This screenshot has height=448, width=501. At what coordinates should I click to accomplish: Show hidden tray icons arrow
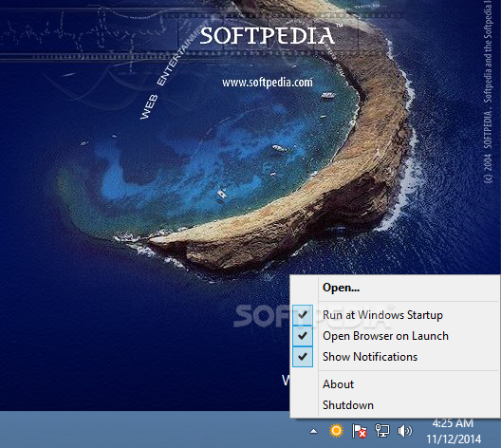pyautogui.click(x=314, y=431)
